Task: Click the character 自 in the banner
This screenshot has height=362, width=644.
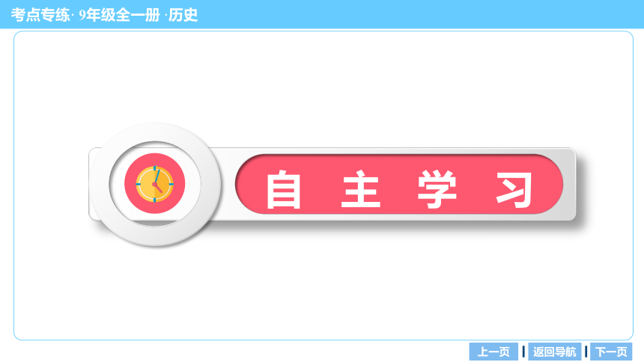Action: tap(283, 190)
